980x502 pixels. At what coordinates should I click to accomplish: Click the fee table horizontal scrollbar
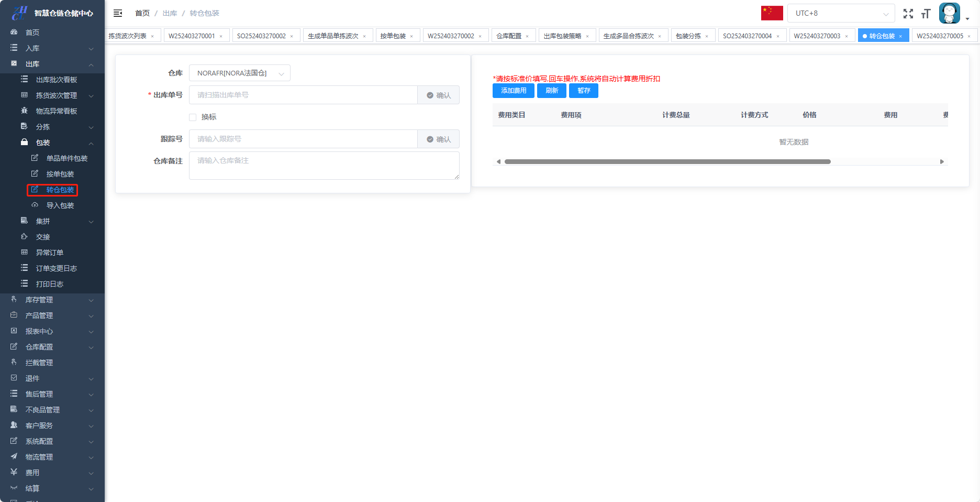667,162
